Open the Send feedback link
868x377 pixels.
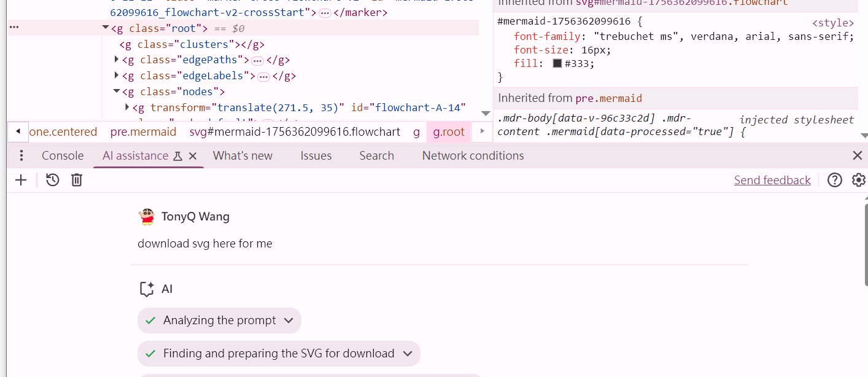pyautogui.click(x=772, y=180)
